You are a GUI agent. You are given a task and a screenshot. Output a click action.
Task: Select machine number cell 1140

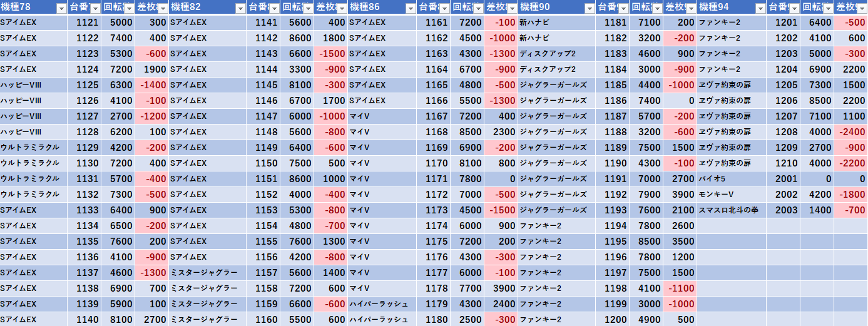[x=84, y=320]
